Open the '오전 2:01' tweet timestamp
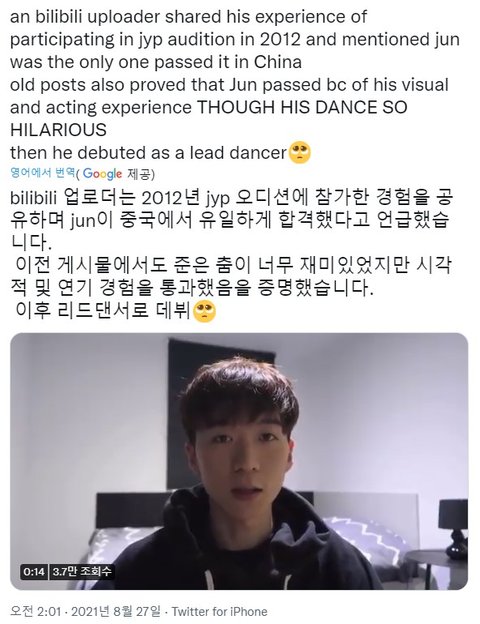This screenshot has width=480, height=624. click(x=34, y=611)
